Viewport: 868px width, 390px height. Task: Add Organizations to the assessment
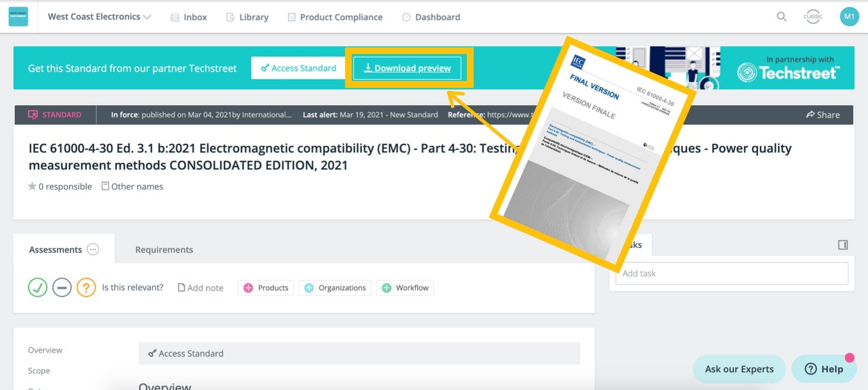point(335,288)
